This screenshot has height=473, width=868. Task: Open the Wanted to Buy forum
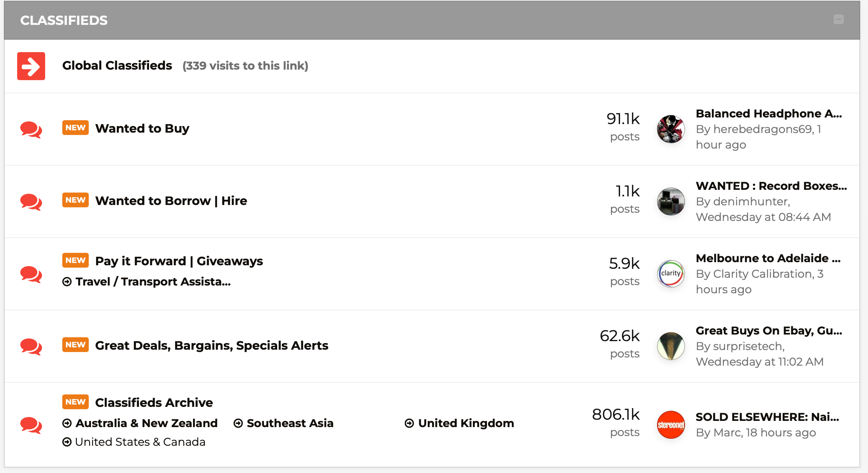[142, 128]
